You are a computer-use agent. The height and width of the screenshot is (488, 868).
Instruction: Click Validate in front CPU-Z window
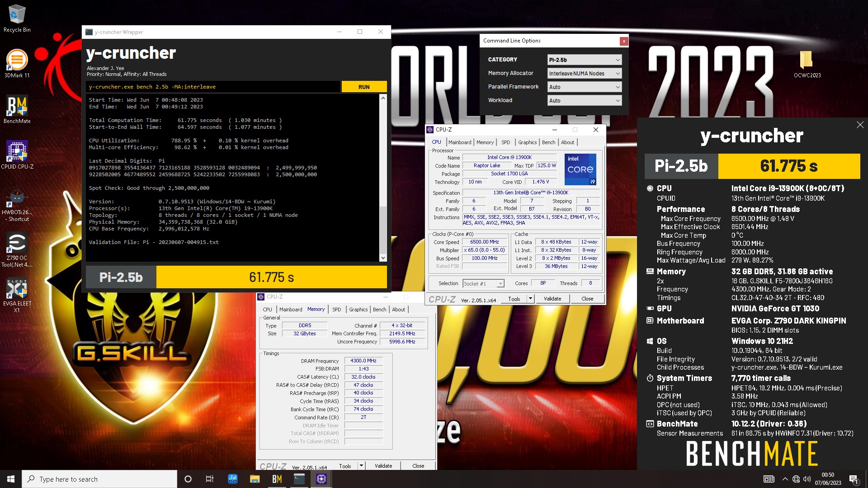point(552,299)
